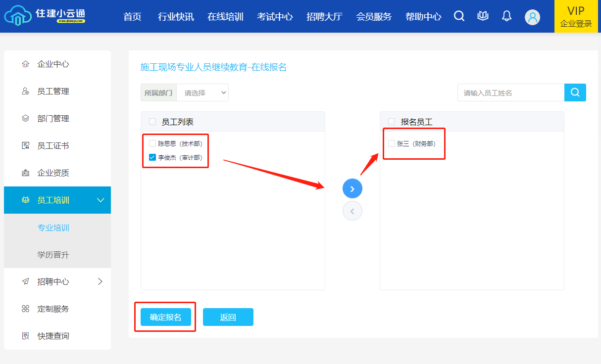Open the book icon in the header

tap(483, 16)
